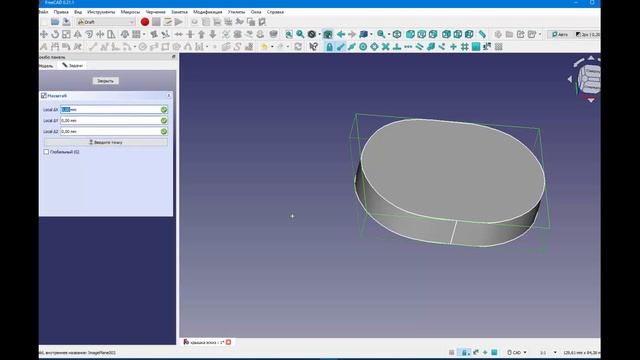Open the Инструменты menu
The image size is (640, 360).
pyautogui.click(x=101, y=12)
